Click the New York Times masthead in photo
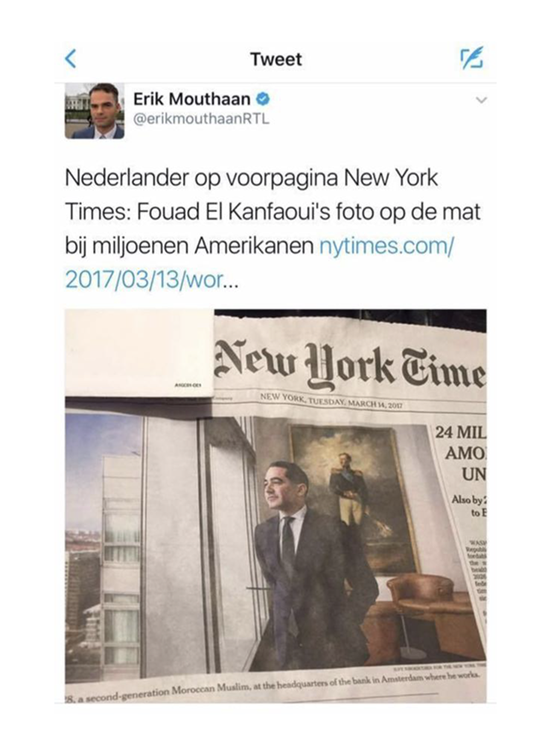Screen dimensions: 551x756 pos(351,364)
